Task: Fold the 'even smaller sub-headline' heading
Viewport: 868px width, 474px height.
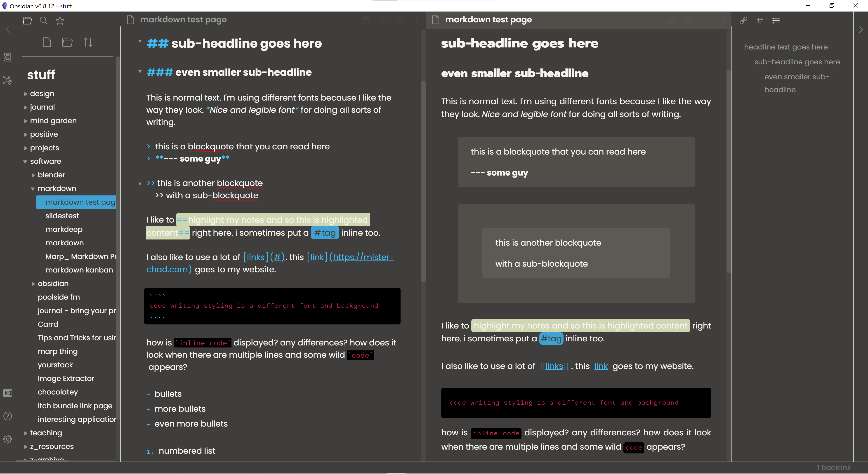Action: pos(140,71)
